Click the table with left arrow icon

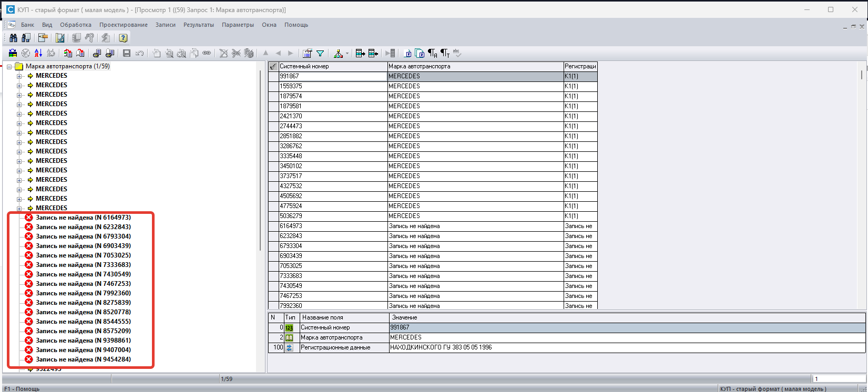[x=373, y=53]
